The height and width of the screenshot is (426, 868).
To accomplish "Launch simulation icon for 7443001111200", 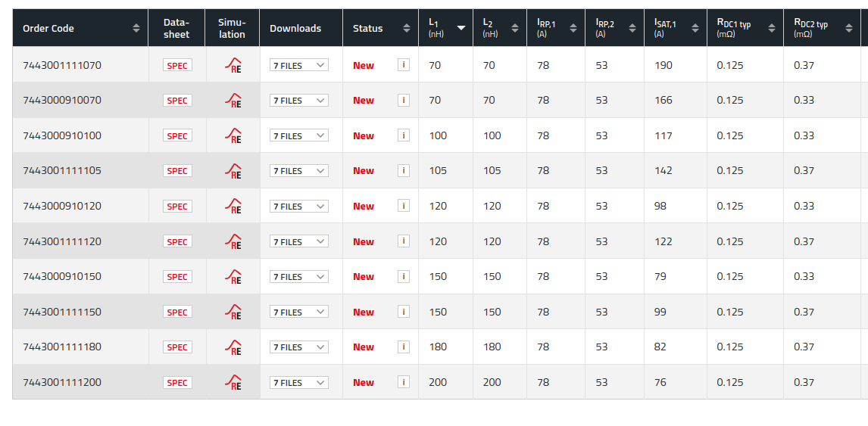I will click(x=233, y=382).
